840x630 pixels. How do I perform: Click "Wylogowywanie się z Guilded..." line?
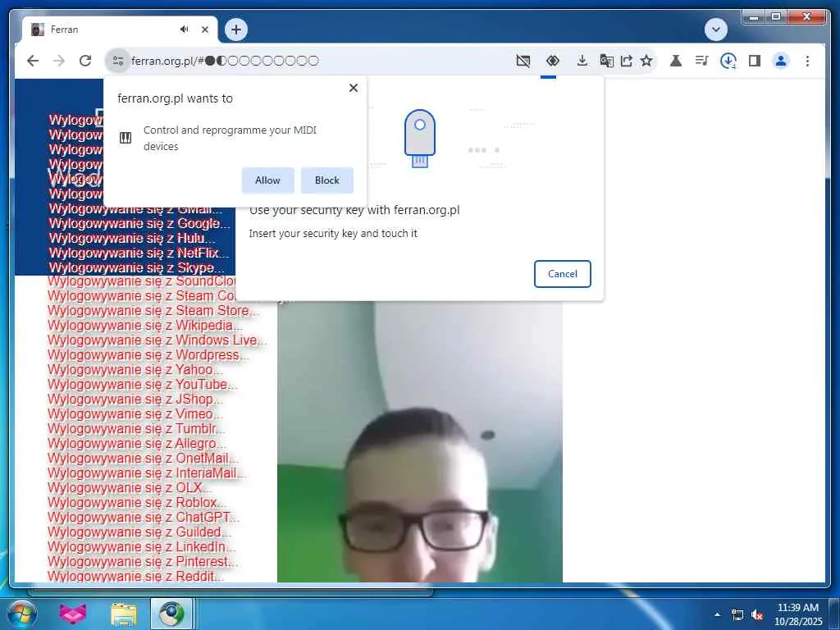click(x=139, y=532)
